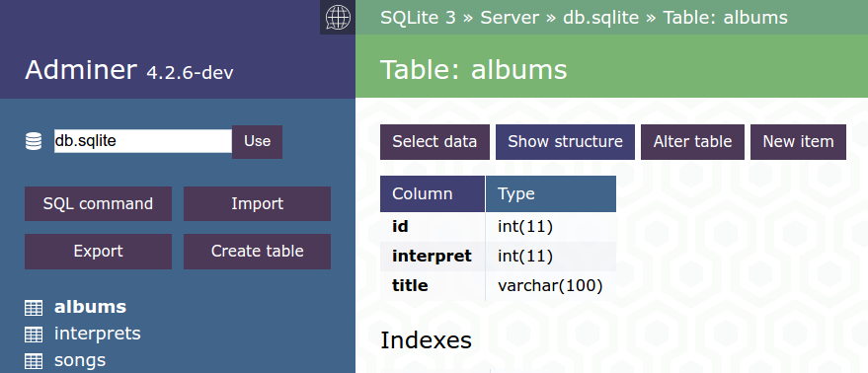Click the table icon next to songs

click(x=34, y=361)
